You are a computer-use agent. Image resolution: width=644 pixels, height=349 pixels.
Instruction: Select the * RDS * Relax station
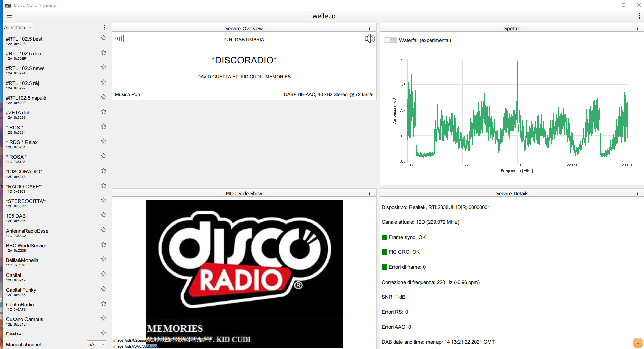click(x=50, y=144)
